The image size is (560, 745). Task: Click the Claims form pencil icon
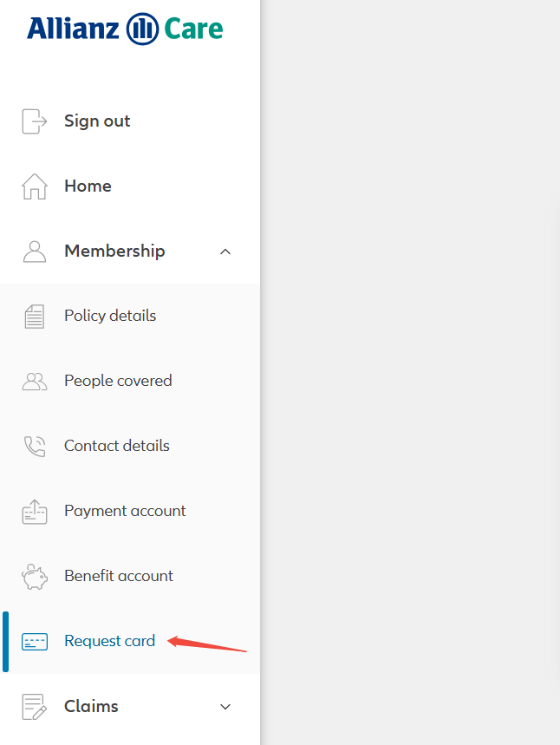tap(34, 707)
